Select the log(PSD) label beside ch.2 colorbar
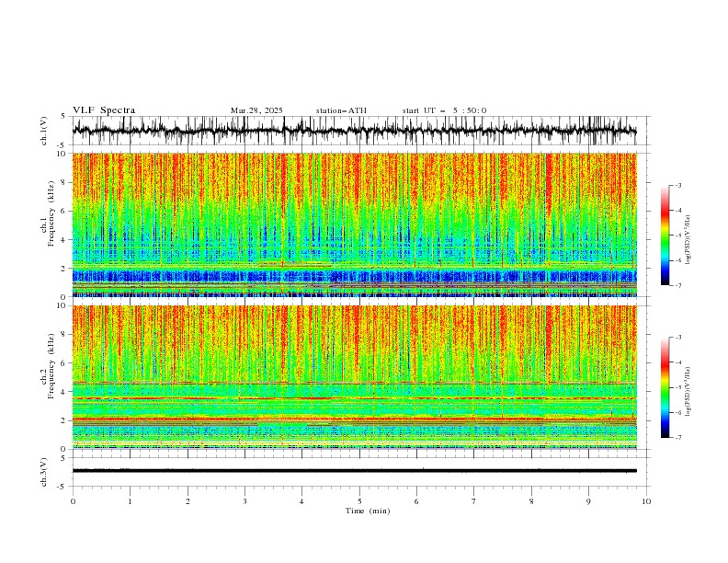The width and height of the screenshot is (728, 563). (688, 391)
